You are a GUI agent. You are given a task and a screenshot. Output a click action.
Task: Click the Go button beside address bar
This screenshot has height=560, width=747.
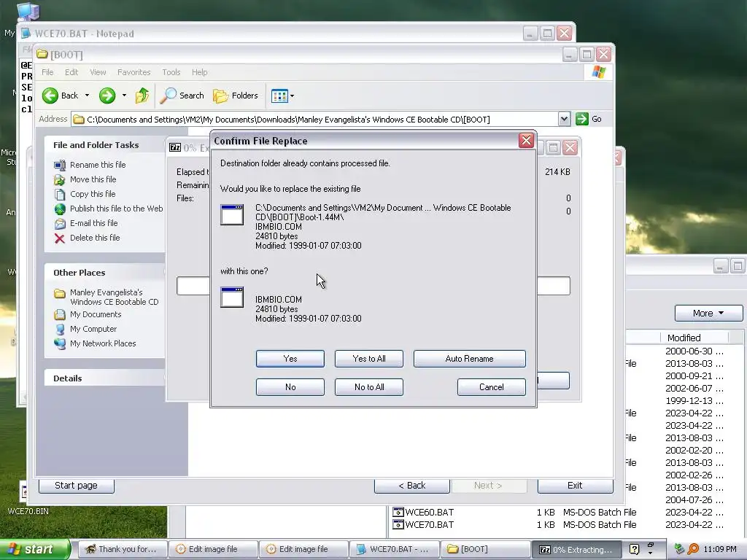pyautogui.click(x=589, y=119)
